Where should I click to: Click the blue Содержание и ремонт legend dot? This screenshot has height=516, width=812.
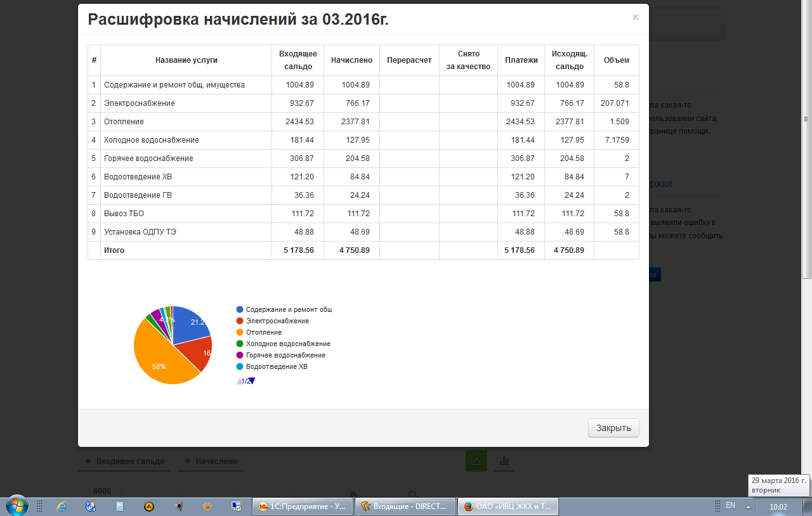[240, 309]
